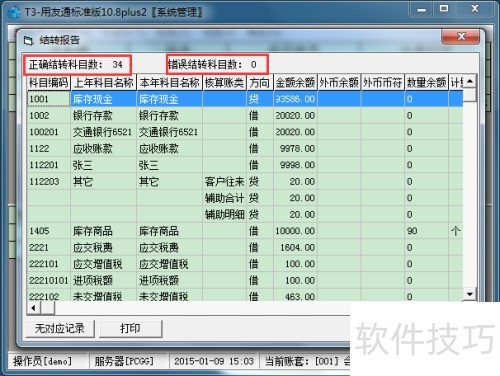Click the 当前账套 [001] status bar entry

(x=305, y=361)
